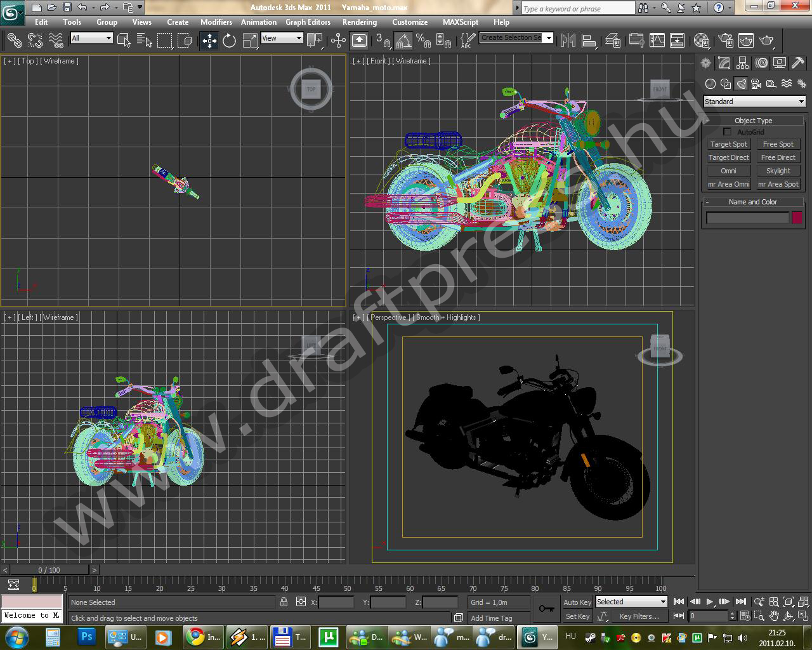This screenshot has width=812, height=650.
Task: Toggle Spinner Snap
Action: 444,41
